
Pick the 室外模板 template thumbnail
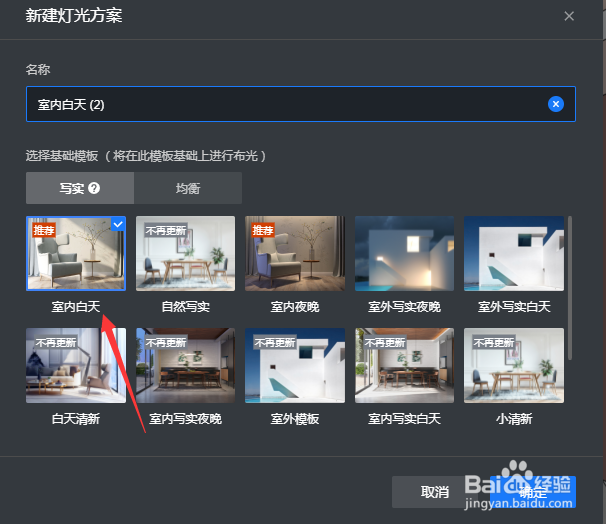tap(295, 366)
